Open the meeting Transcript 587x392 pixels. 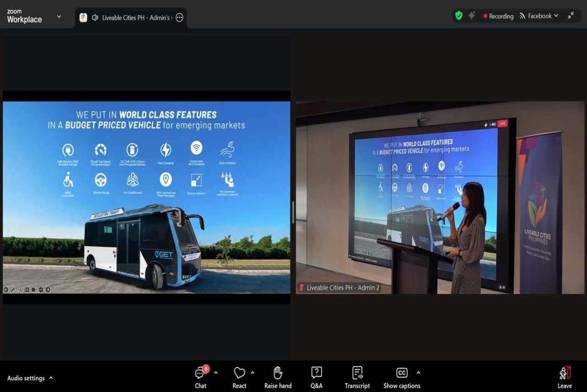pyautogui.click(x=357, y=377)
